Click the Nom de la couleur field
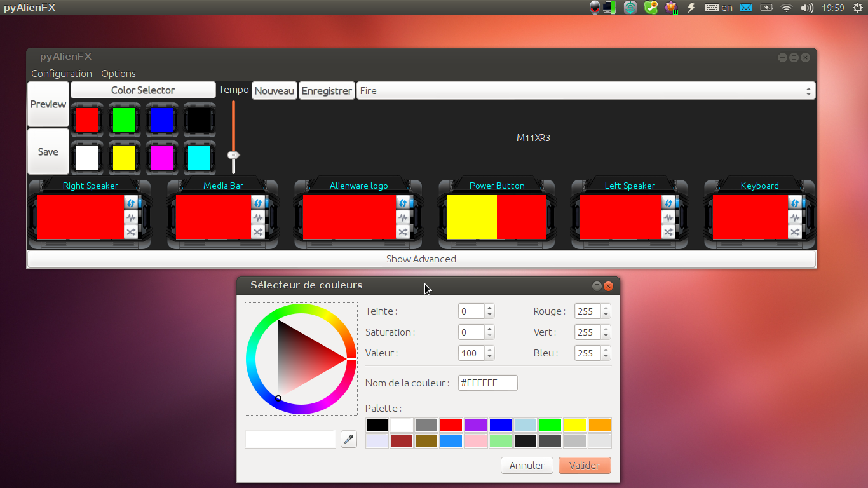 tap(487, 383)
